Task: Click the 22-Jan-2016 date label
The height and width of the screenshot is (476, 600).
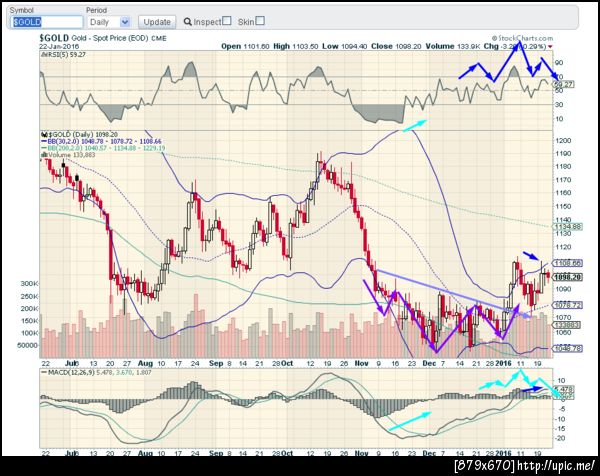Action: [59, 46]
